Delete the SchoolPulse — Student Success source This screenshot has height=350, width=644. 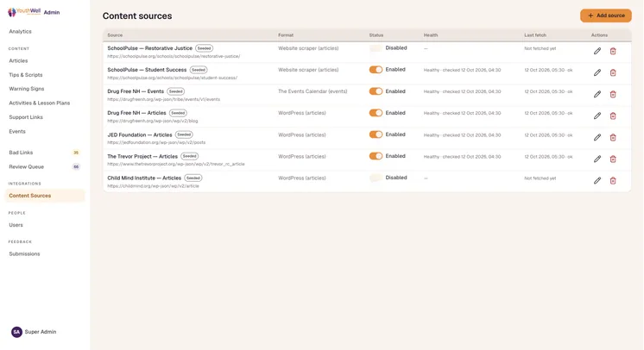click(x=613, y=72)
